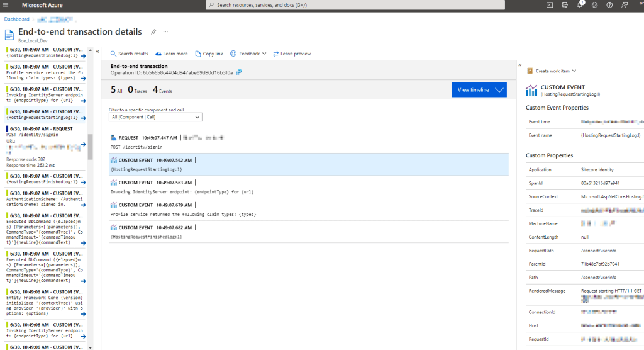The width and height of the screenshot is (644, 350).
Task: Copy the Operation ID to clipboard
Action: click(239, 72)
